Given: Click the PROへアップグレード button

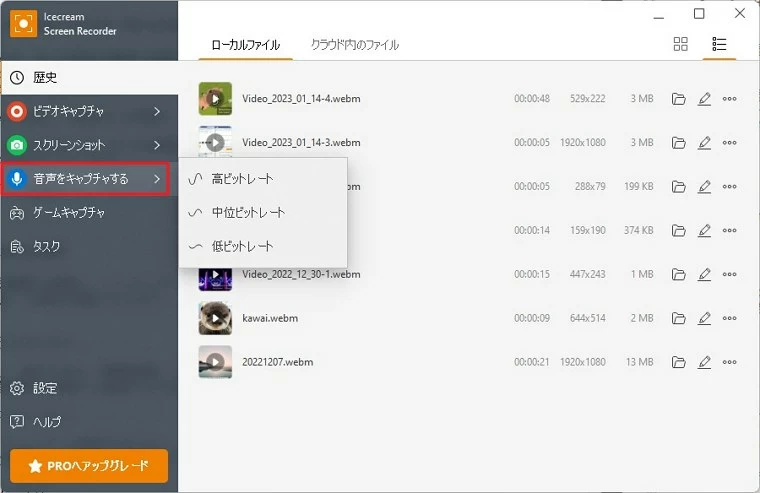Looking at the screenshot, I should click(89, 465).
